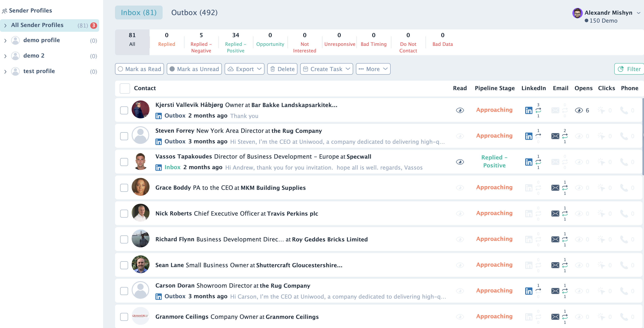644x328 pixels.
Task: Expand demo profile chevron
Action: coord(5,41)
